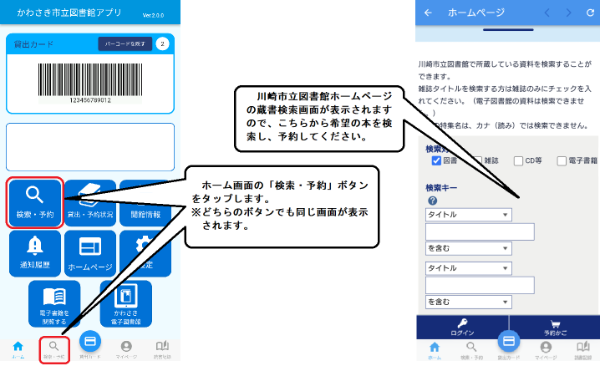Tap the round card button in the left screen's bottom bar
This screenshot has width=600, height=376.
coord(90,341)
